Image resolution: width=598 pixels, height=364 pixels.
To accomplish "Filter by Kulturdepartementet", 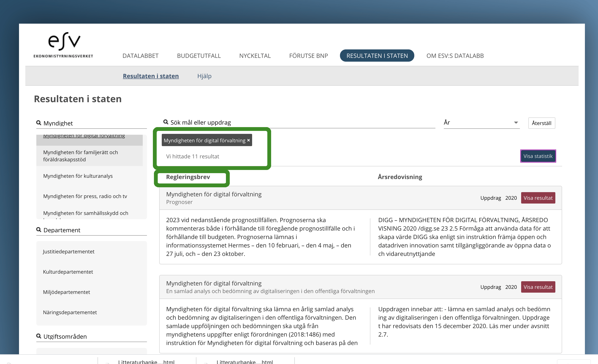I will coord(68,272).
